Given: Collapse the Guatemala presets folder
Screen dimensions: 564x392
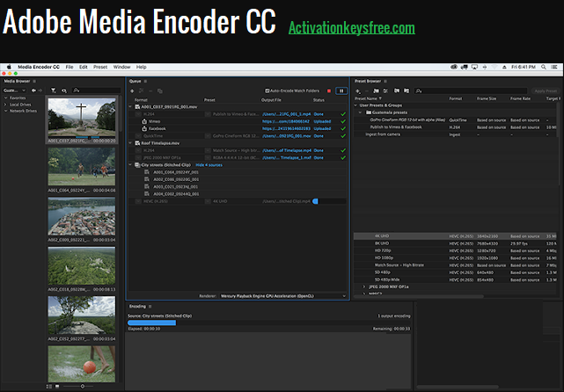Looking at the screenshot, I should pos(361,113).
